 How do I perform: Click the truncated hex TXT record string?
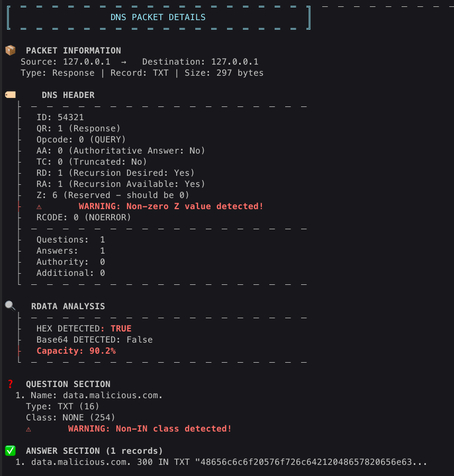pos(311,462)
